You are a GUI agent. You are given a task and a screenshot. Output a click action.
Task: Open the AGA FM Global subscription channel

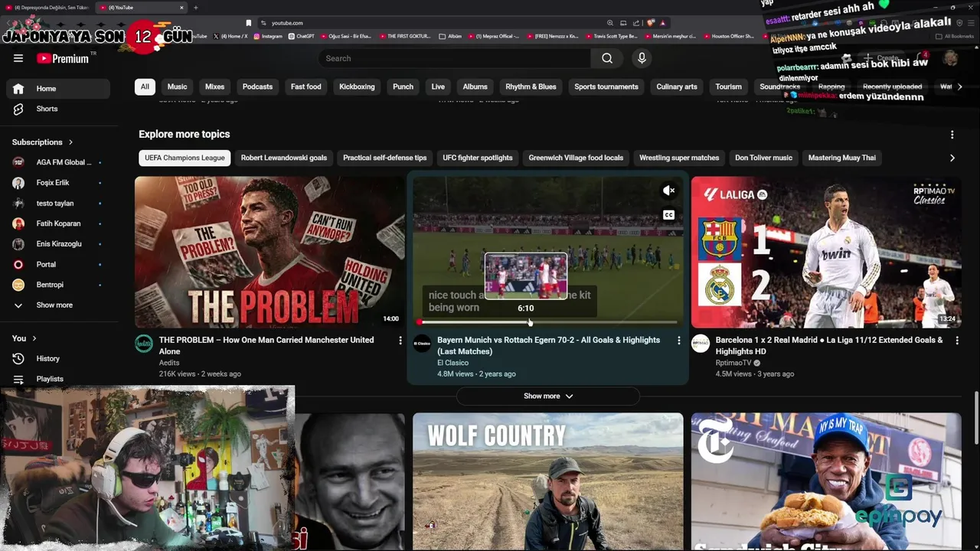[58, 162]
